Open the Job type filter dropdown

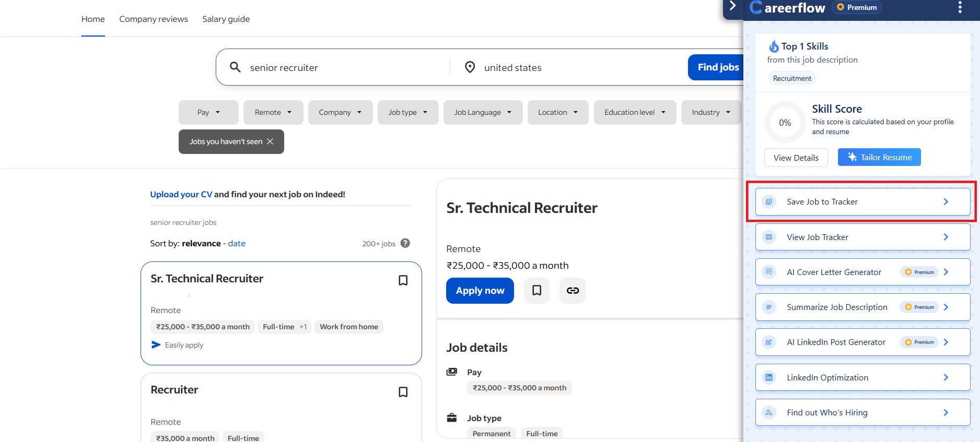click(408, 112)
